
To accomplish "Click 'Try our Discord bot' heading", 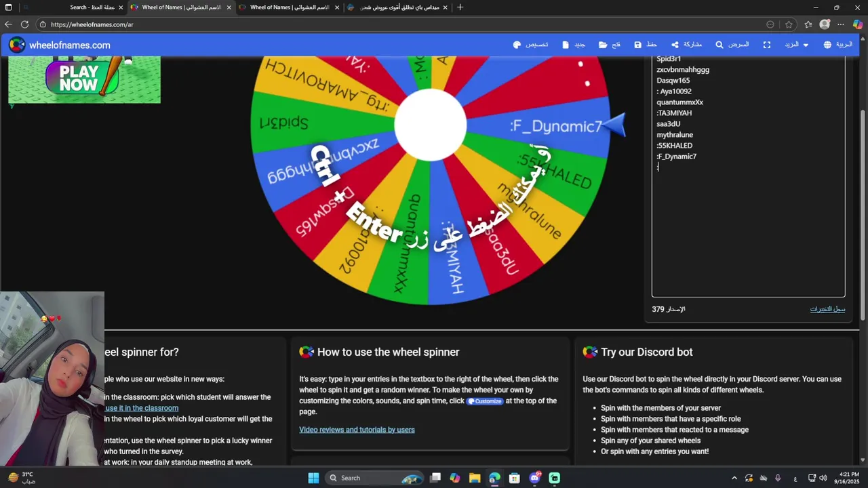I will [x=647, y=352].
